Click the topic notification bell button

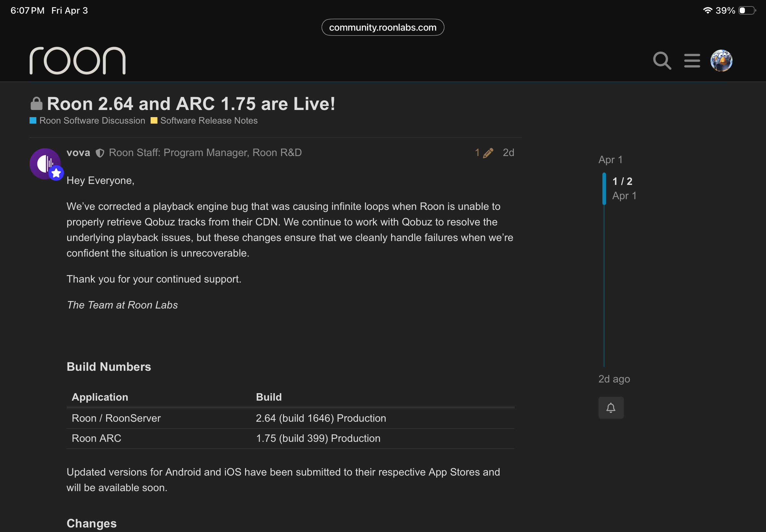point(611,408)
